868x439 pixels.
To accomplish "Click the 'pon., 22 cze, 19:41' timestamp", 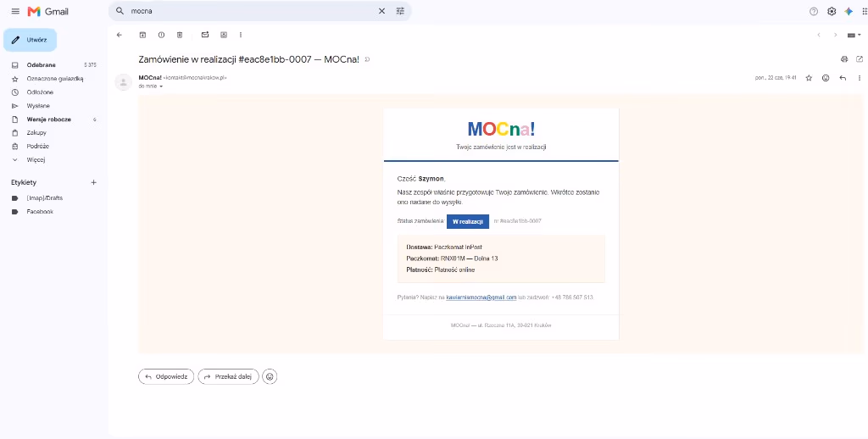I will (x=776, y=78).
